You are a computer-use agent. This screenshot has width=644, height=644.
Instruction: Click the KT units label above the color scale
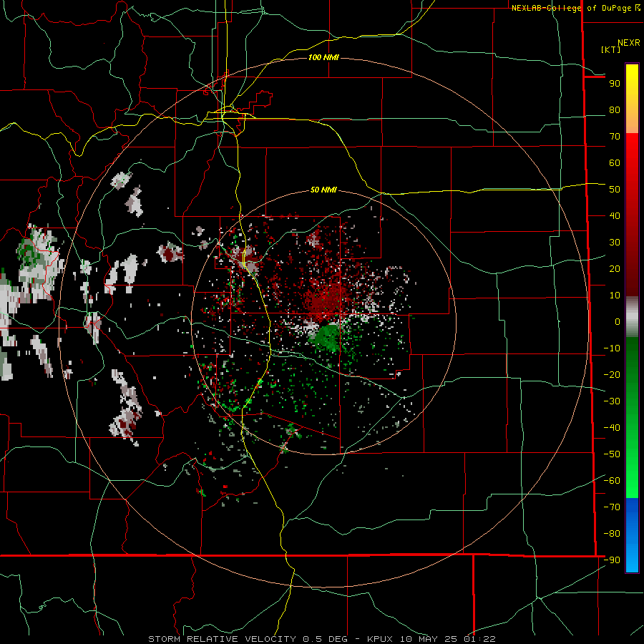coord(611,49)
